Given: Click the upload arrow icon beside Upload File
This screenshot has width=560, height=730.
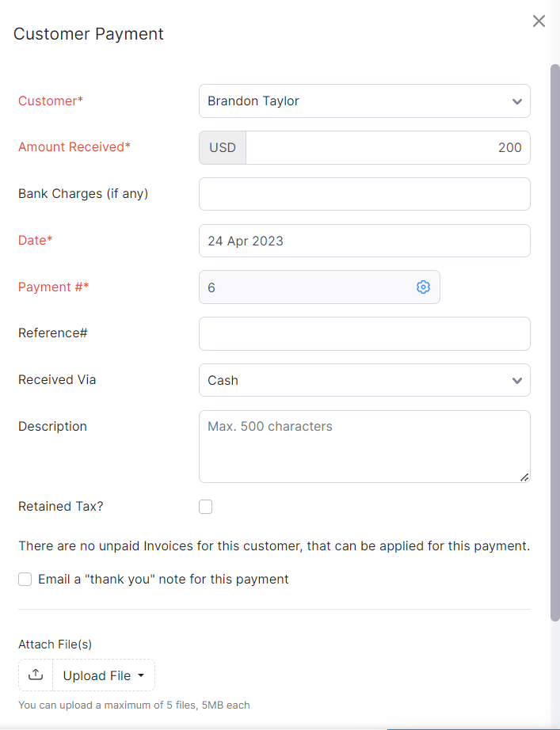Looking at the screenshot, I should 35,675.
